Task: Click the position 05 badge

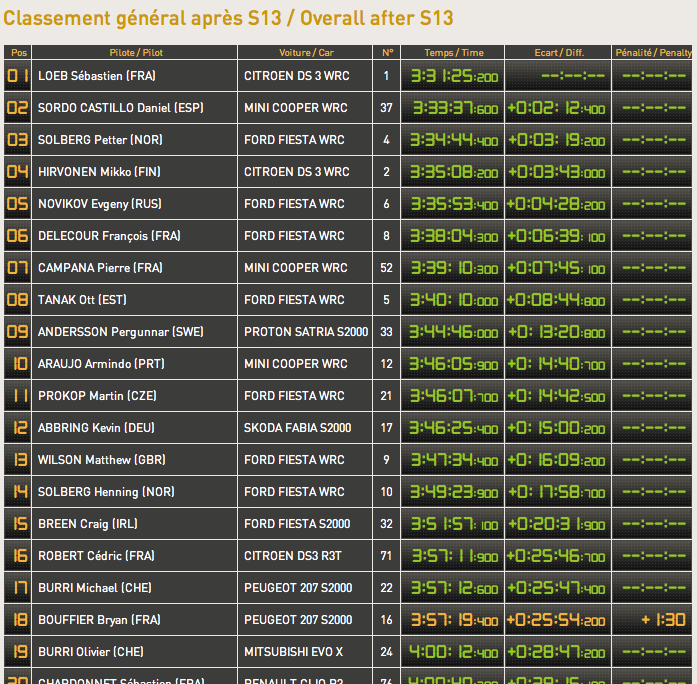Action: (x=18, y=204)
